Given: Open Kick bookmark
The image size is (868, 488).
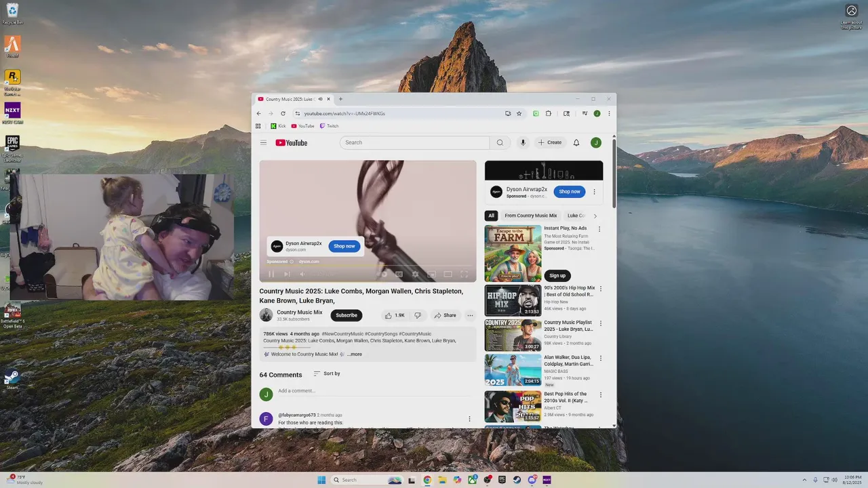Looking at the screenshot, I should 279,126.
